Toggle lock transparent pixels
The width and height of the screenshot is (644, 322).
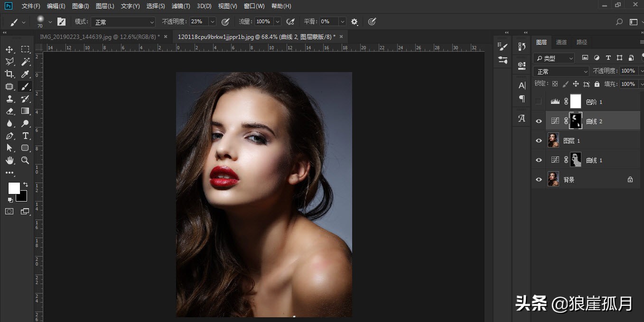tap(555, 84)
